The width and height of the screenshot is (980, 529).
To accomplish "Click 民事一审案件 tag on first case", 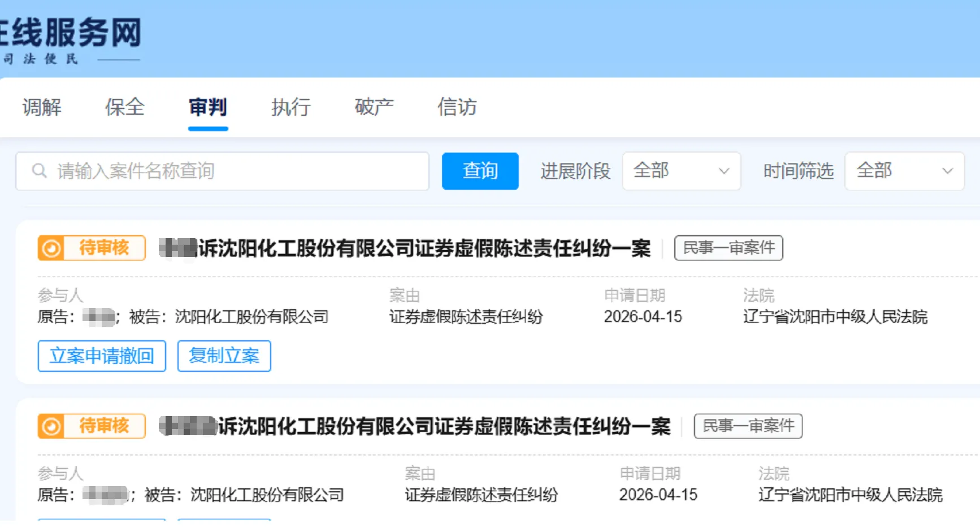I will (729, 248).
